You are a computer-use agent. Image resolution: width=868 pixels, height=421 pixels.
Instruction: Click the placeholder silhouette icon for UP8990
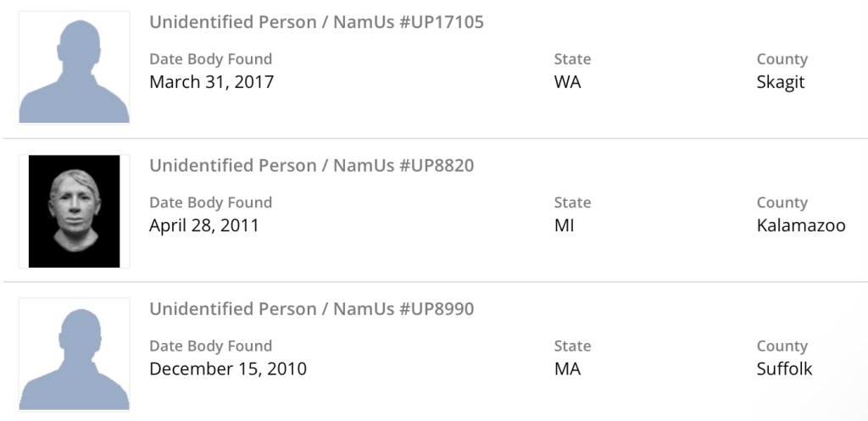coord(75,354)
